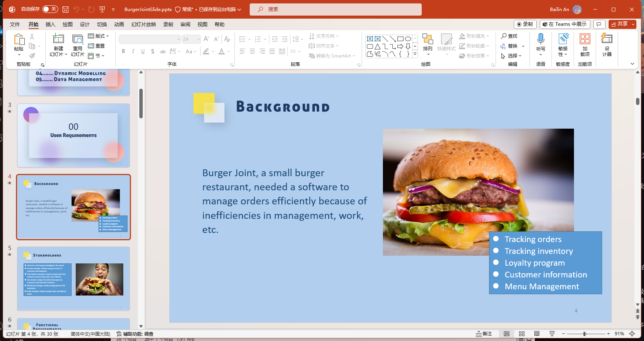This screenshot has height=341, width=644.
Task: Open the Select (选择) dropdown
Action: tap(512, 56)
